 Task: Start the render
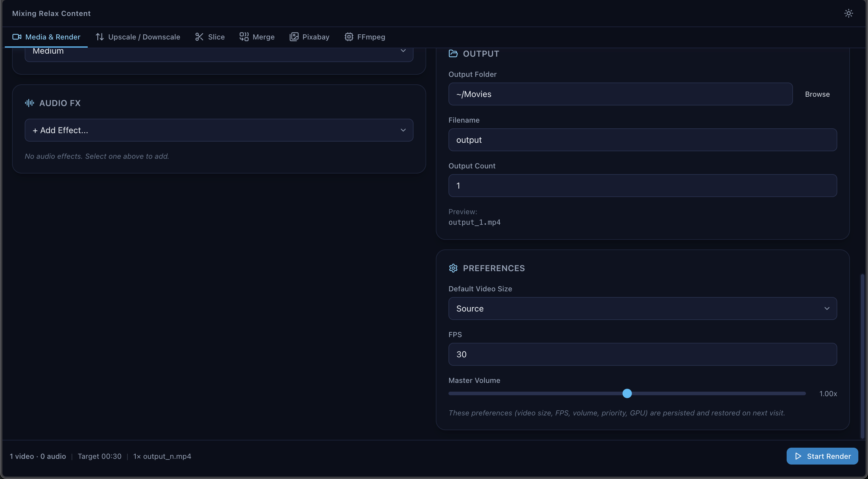822,456
